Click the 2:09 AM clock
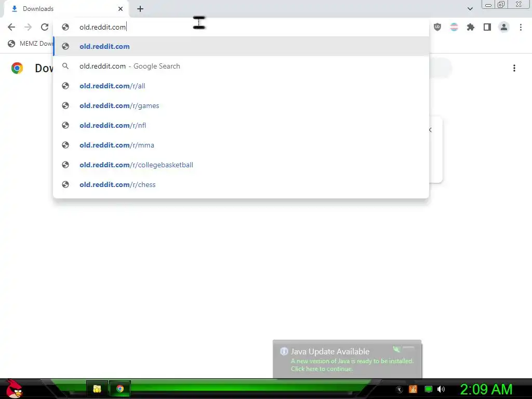532x399 pixels. pos(486,389)
